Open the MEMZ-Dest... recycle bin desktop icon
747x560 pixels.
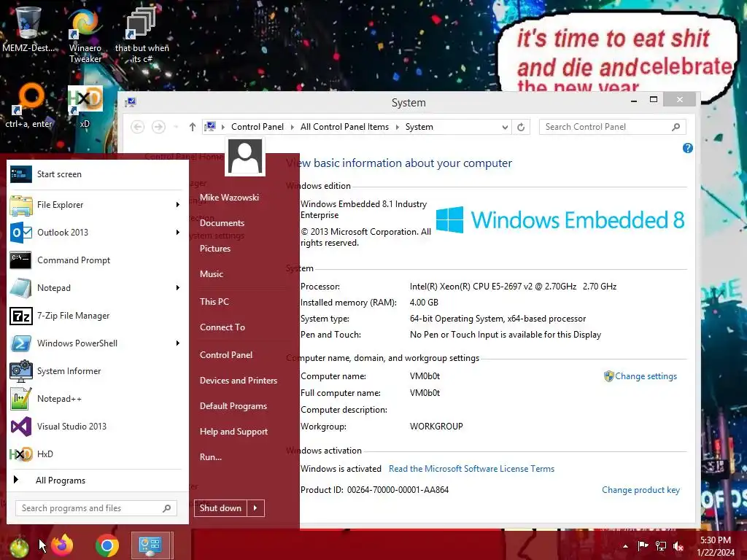[x=28, y=29]
